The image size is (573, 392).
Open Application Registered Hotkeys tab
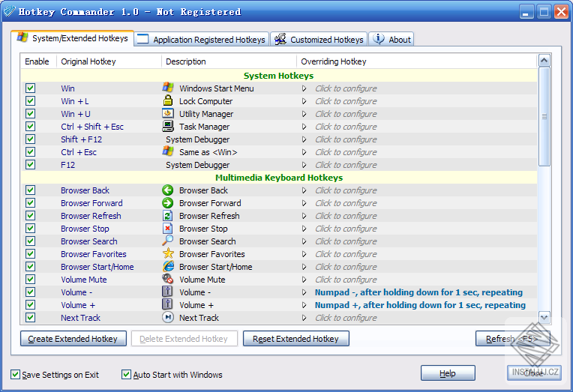coord(202,40)
